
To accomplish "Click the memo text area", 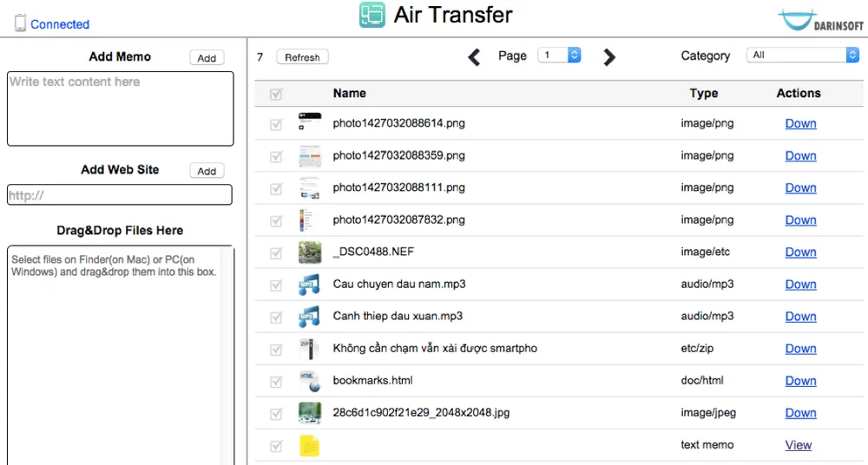I will (x=120, y=108).
